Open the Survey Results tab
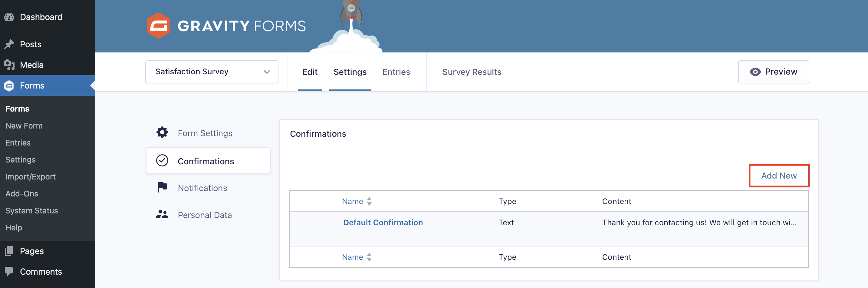 (472, 72)
